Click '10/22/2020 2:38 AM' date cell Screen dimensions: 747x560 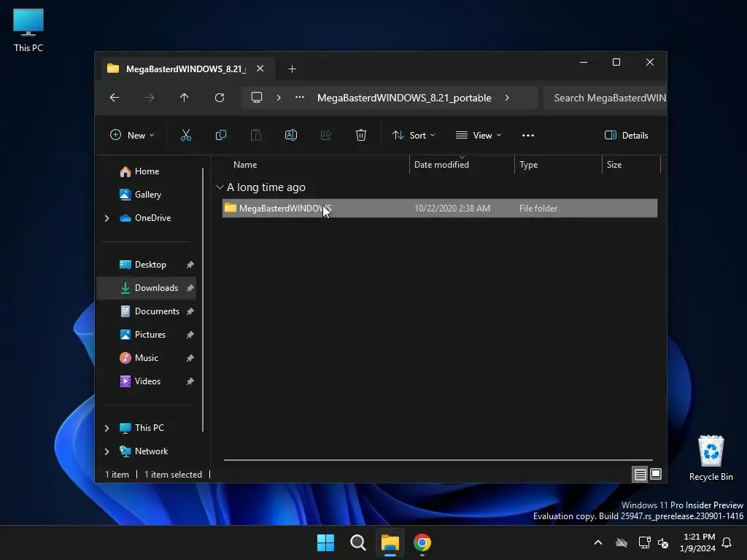[452, 209]
